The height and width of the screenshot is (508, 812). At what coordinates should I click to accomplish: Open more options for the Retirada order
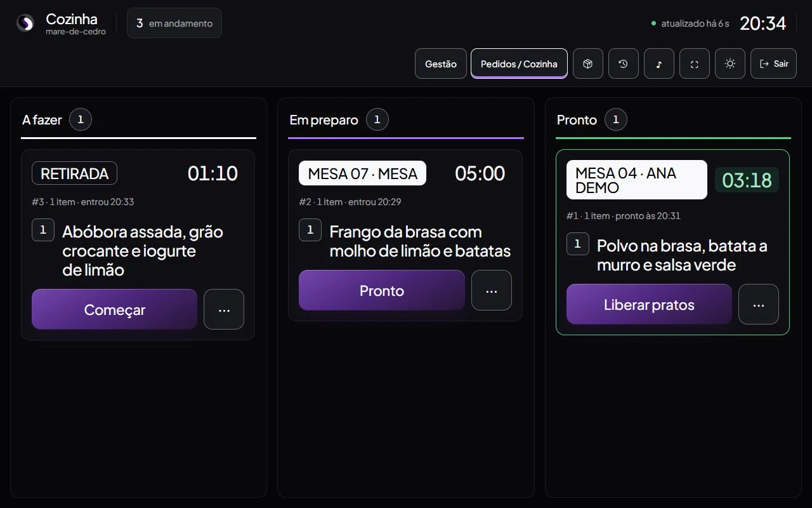[224, 309]
